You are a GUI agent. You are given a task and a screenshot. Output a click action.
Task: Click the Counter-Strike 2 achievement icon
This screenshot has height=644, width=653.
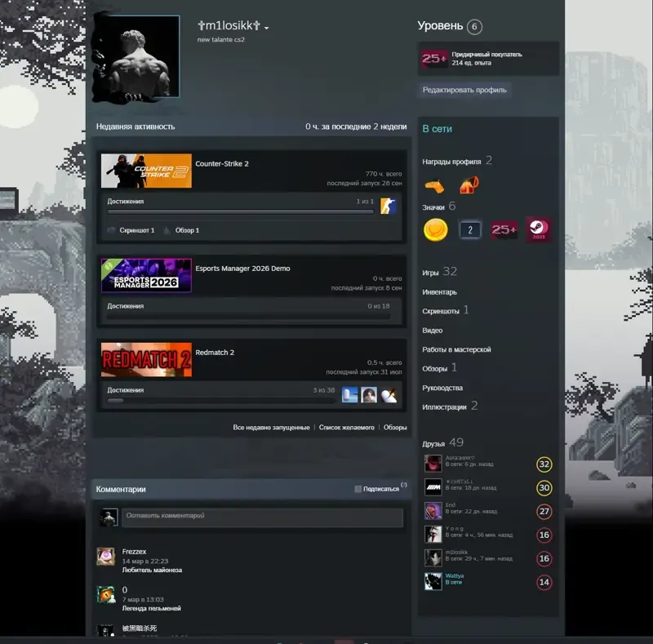pyautogui.click(x=389, y=207)
